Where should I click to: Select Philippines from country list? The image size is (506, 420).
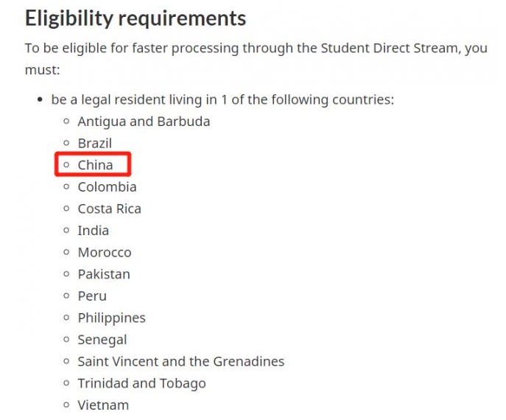pos(112,318)
